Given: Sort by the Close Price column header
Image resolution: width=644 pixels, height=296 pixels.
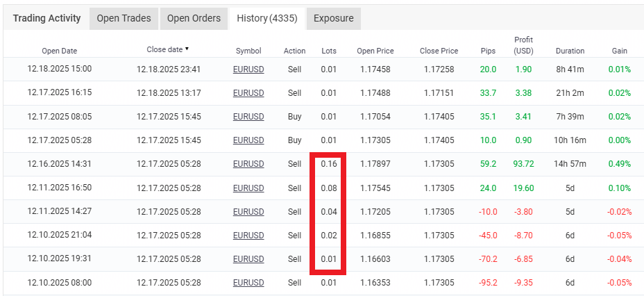Looking at the screenshot, I should point(439,51).
